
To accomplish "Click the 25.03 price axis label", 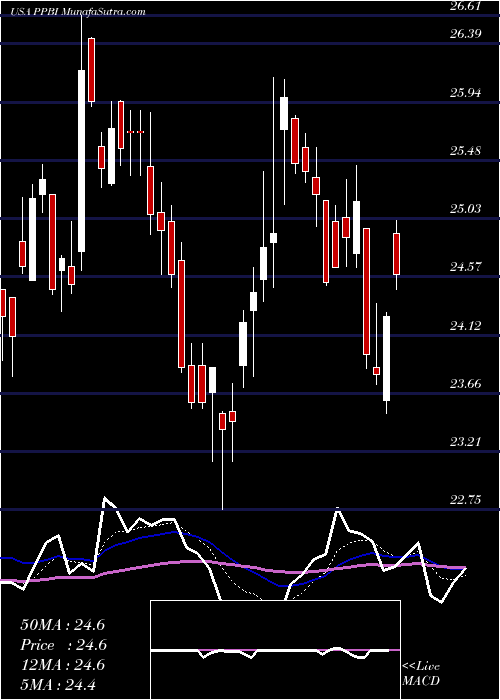I will (x=465, y=209).
